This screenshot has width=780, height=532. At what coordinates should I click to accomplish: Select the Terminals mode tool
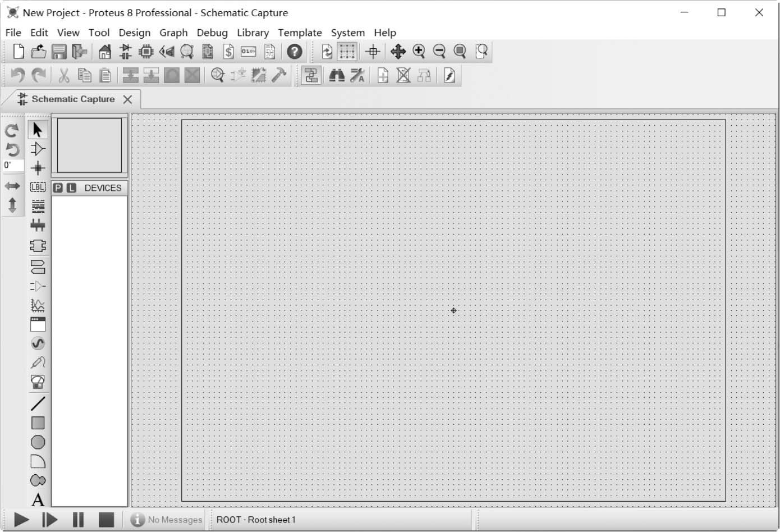pyautogui.click(x=38, y=266)
